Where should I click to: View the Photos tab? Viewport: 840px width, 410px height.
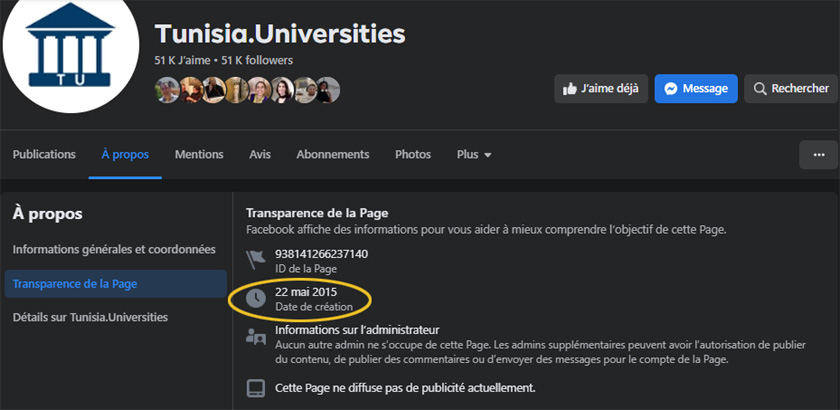(413, 155)
